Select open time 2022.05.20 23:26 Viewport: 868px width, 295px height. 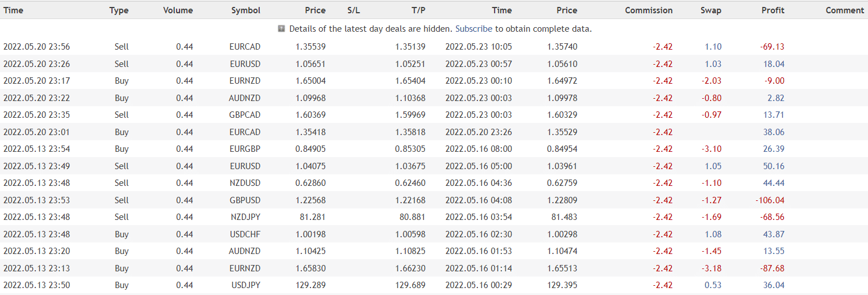point(36,64)
